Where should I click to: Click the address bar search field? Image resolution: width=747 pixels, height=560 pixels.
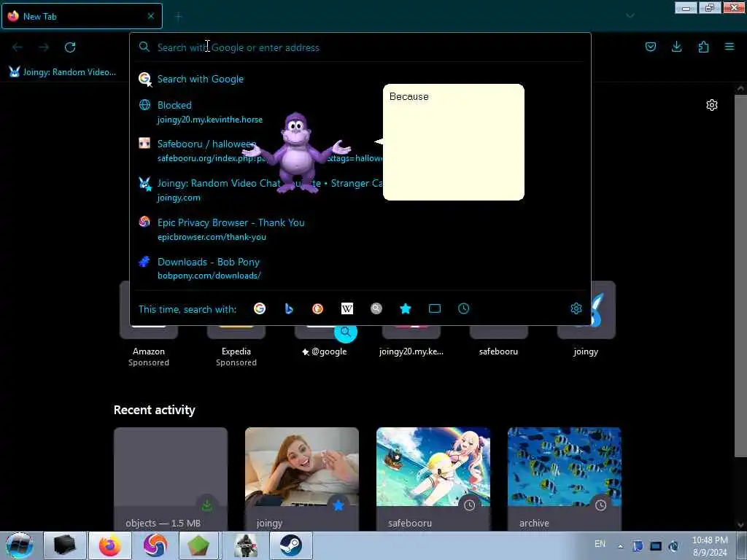click(360, 47)
